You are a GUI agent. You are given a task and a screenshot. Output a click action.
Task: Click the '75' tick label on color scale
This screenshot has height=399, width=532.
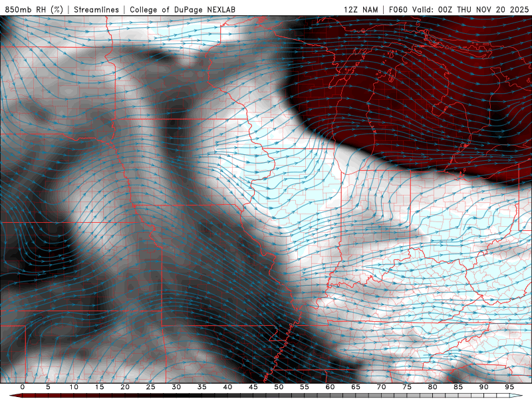pyautogui.click(x=407, y=387)
